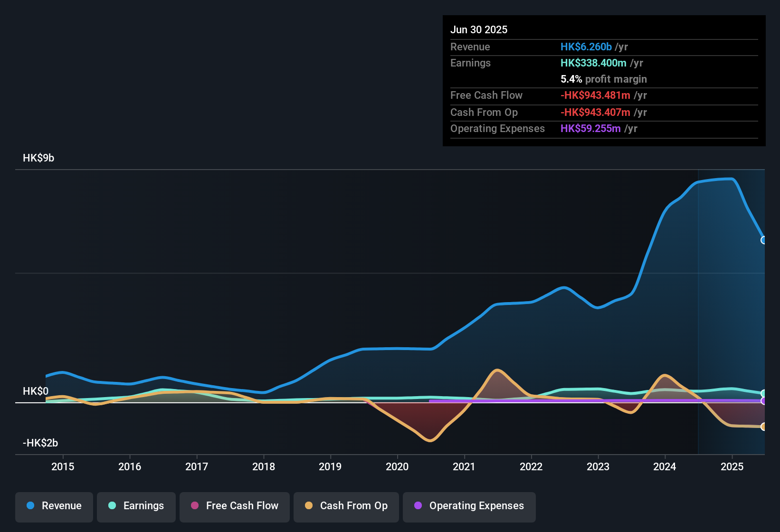This screenshot has width=780, height=532.
Task: Expand the Jun 30 2025 tooltip header
Action: (479, 29)
